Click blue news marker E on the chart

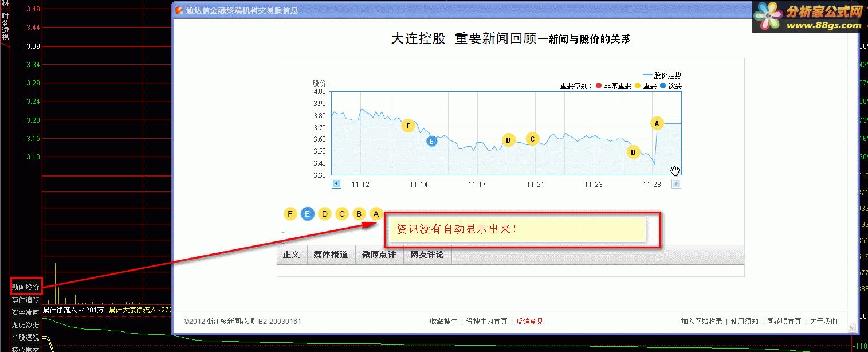point(432,141)
